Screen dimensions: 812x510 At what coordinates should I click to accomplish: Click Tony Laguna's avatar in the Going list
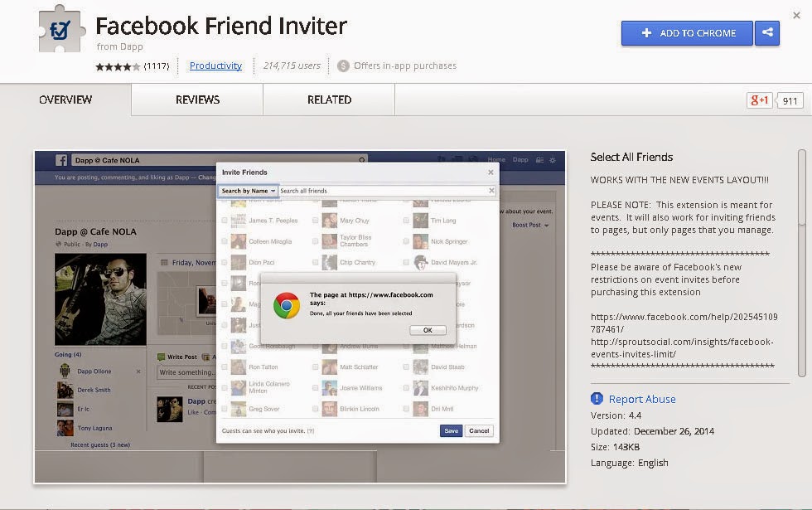pos(65,428)
